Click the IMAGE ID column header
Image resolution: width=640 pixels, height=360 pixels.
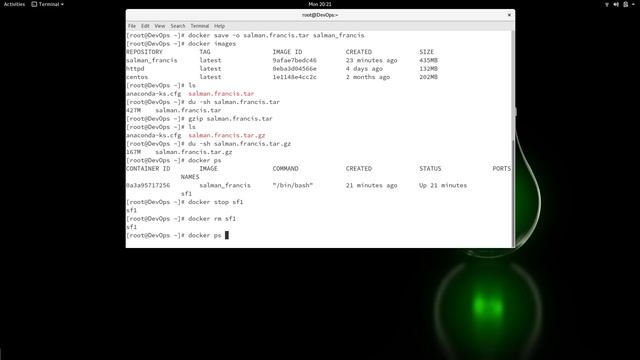click(287, 52)
